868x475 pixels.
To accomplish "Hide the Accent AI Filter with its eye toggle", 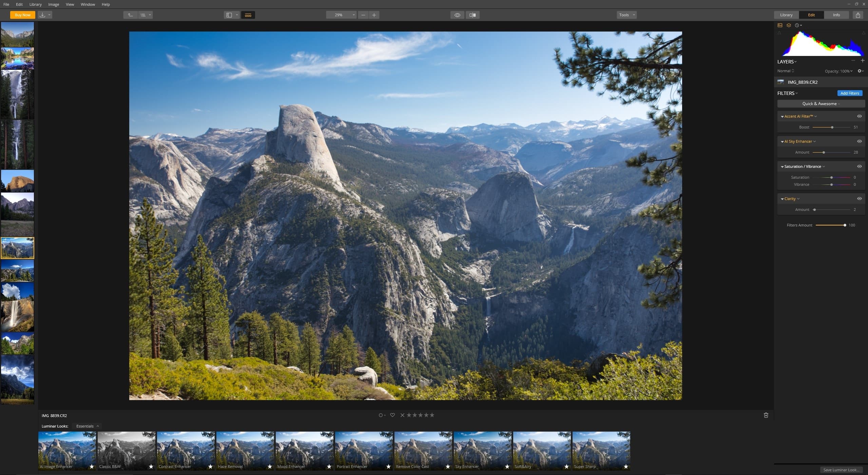I will [x=859, y=116].
